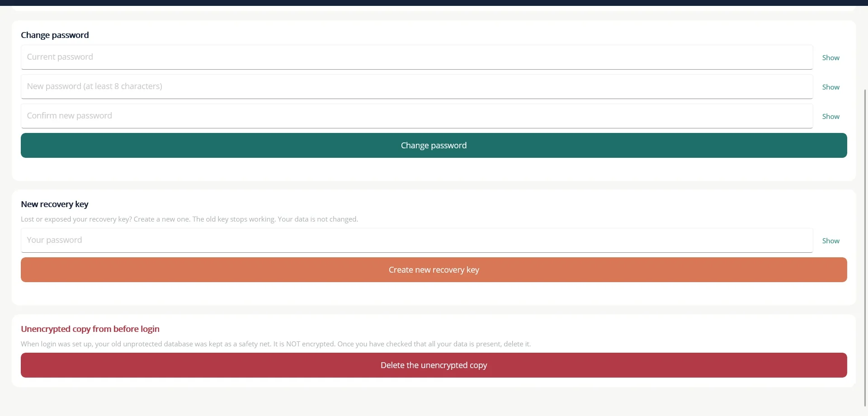Viewport: 868px width, 416px height.
Task: Click the page vertical scrollbar
Action: [865, 248]
